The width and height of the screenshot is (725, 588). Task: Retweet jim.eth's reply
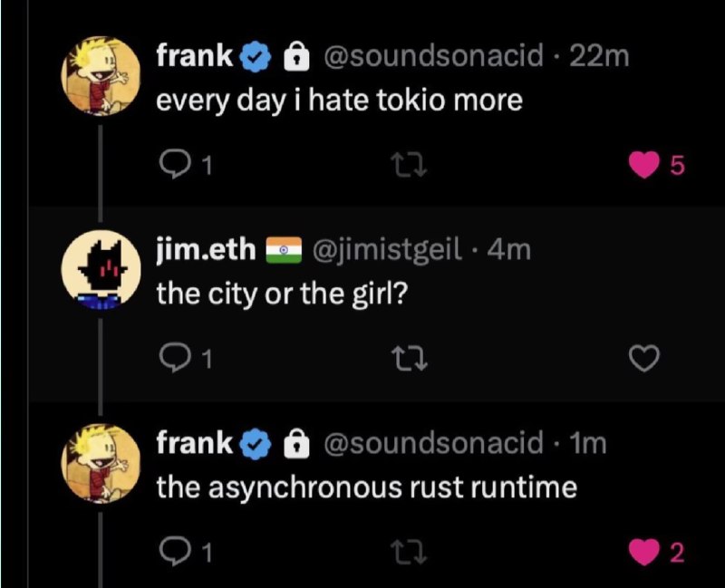coord(409,359)
